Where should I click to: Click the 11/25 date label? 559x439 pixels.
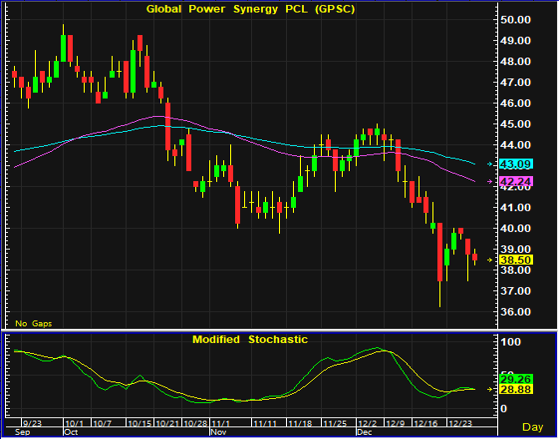[334, 423]
